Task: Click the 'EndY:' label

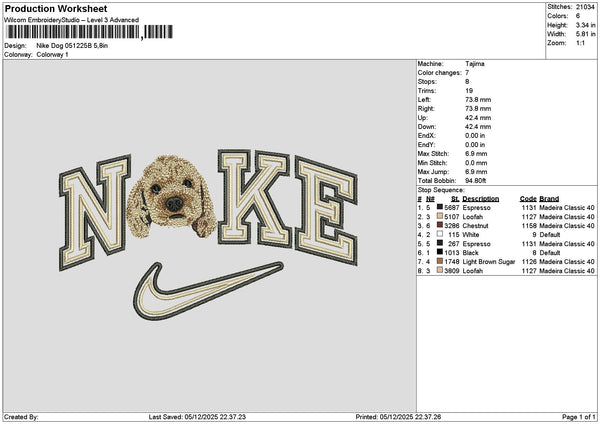Action: [426, 145]
